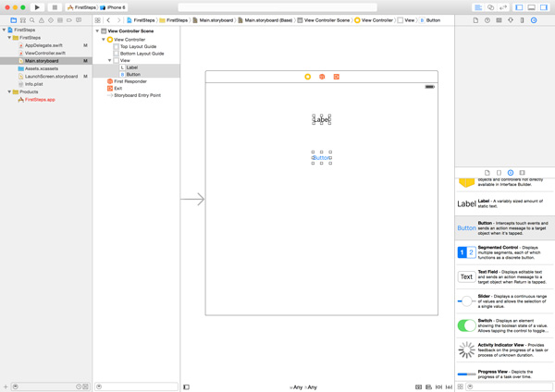This screenshot has height=392, width=555.
Task: Select Top Layout Guide in outline
Action: tap(138, 46)
